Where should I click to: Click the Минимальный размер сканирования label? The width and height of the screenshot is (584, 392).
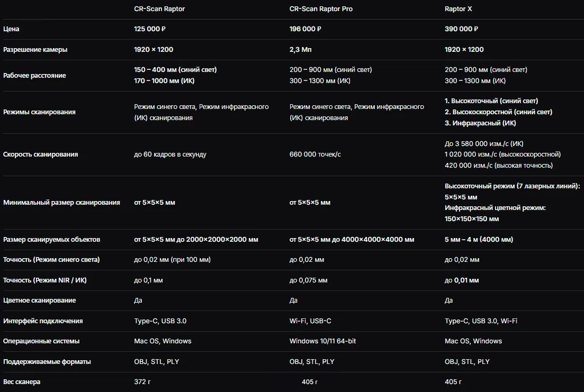pyautogui.click(x=61, y=203)
